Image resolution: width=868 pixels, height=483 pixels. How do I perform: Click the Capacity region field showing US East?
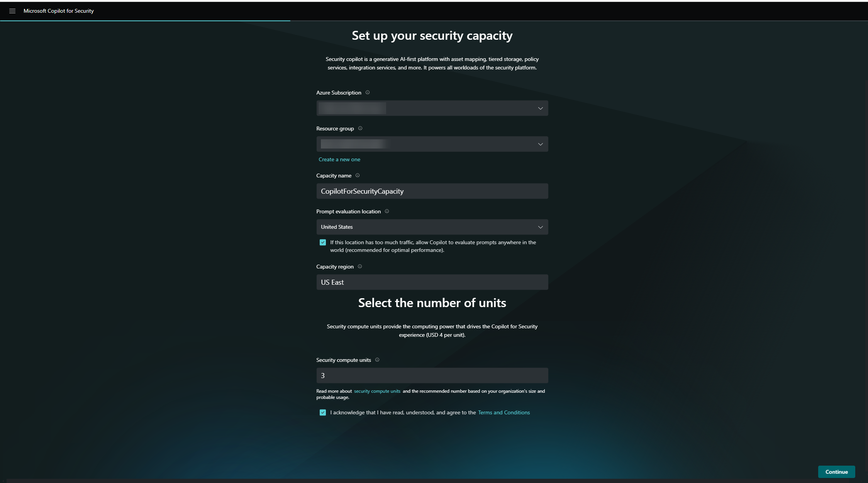432,282
